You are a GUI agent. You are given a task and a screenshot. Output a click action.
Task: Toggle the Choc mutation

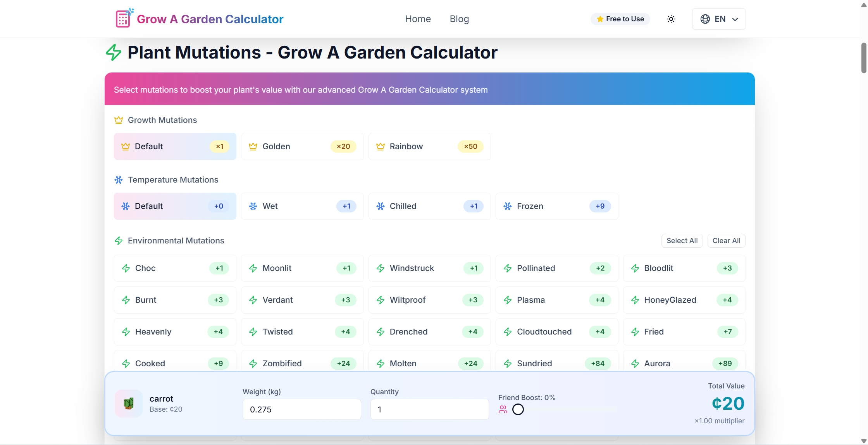tap(175, 268)
